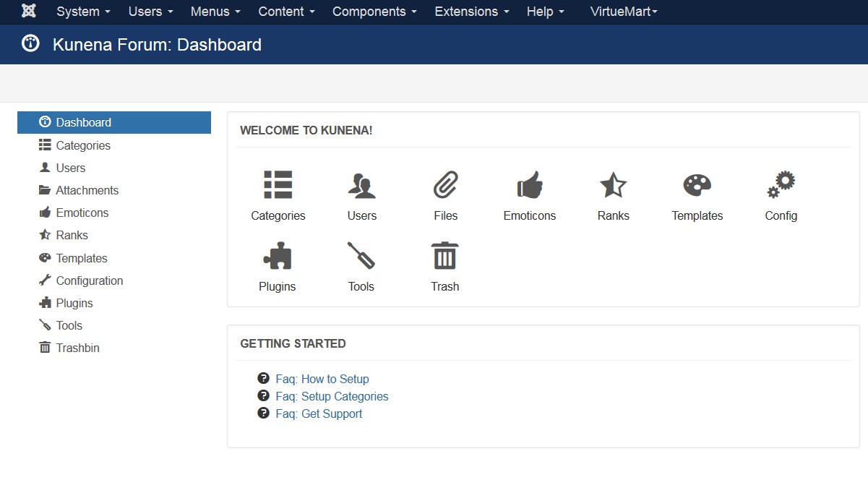This screenshot has height=480, width=868.
Task: Click the sidebar Templates palette icon
Action: click(x=45, y=257)
